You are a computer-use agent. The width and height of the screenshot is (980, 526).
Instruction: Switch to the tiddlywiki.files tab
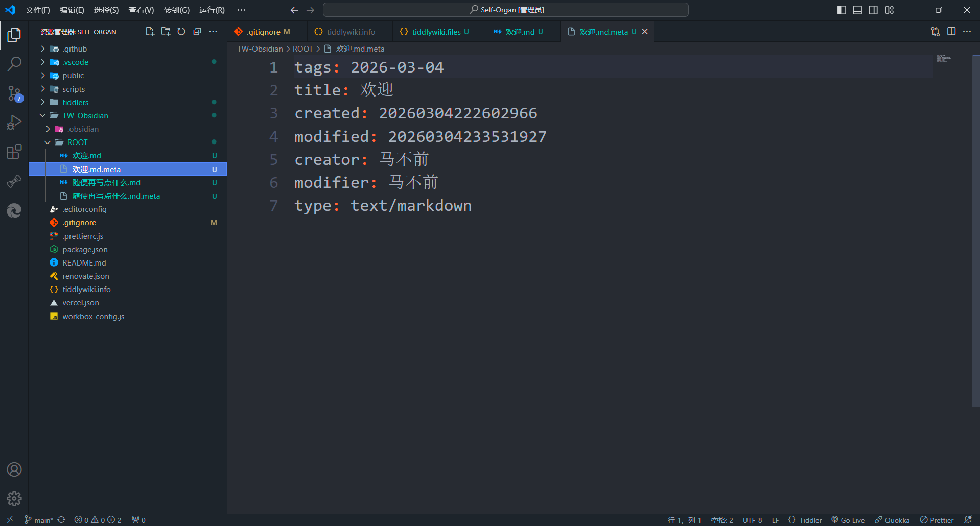point(436,32)
